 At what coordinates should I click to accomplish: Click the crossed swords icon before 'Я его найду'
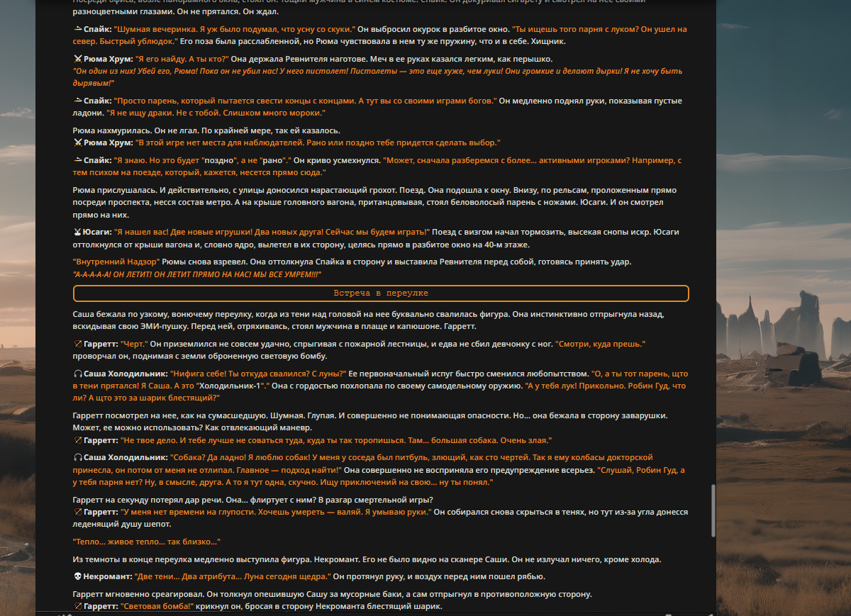tap(78, 59)
